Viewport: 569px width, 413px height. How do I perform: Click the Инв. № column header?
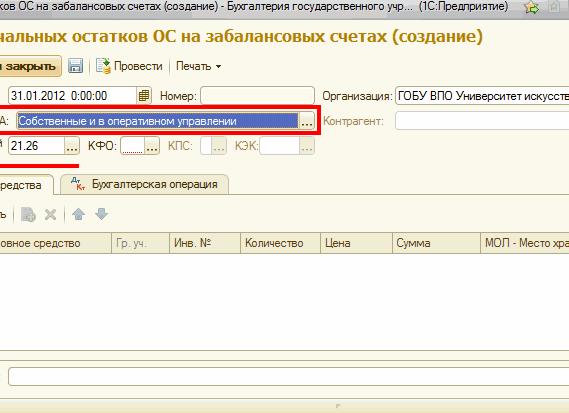click(x=205, y=243)
